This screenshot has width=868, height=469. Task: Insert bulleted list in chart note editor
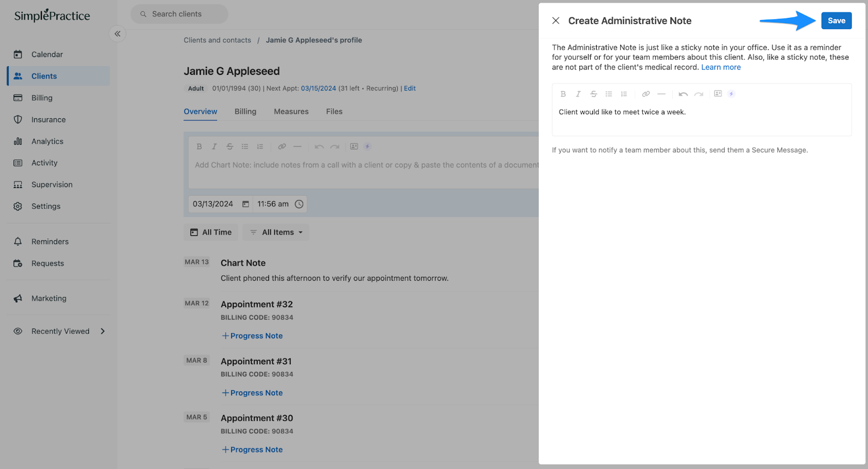(x=245, y=146)
